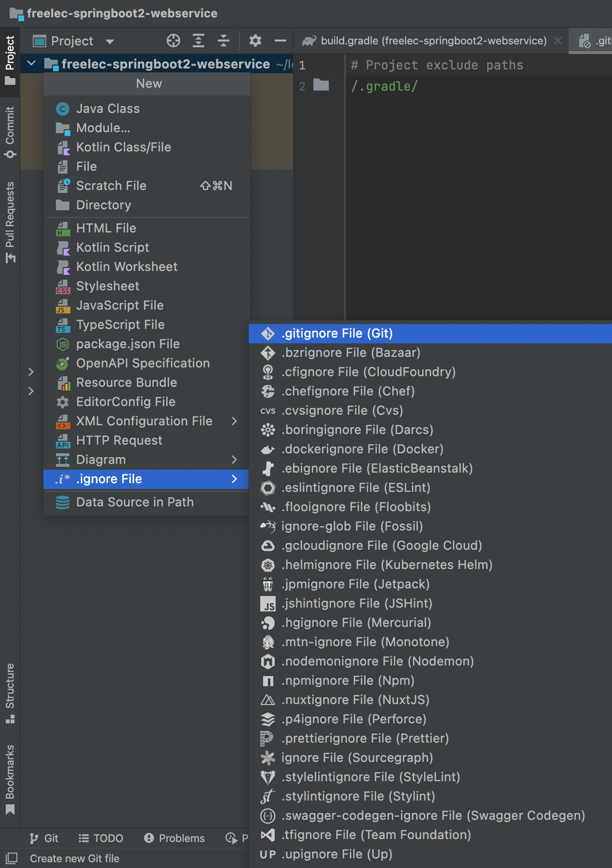Choose .nuxtignore File (NuxtJS)
The width and height of the screenshot is (612, 868).
(430, 700)
